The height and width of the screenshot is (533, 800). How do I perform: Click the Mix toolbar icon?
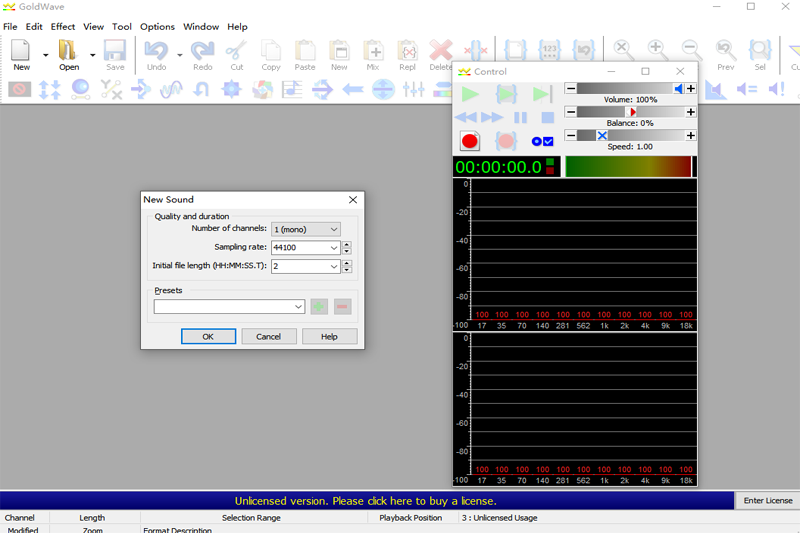pyautogui.click(x=373, y=55)
